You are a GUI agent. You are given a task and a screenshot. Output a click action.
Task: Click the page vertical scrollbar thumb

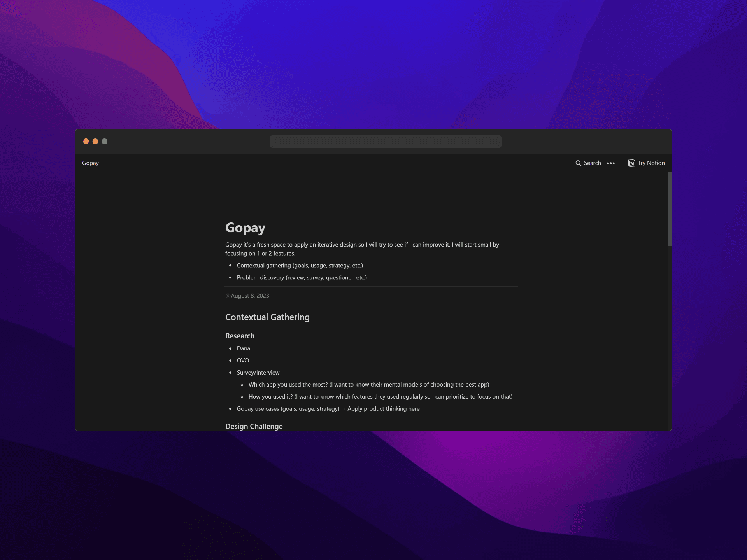[x=670, y=209]
